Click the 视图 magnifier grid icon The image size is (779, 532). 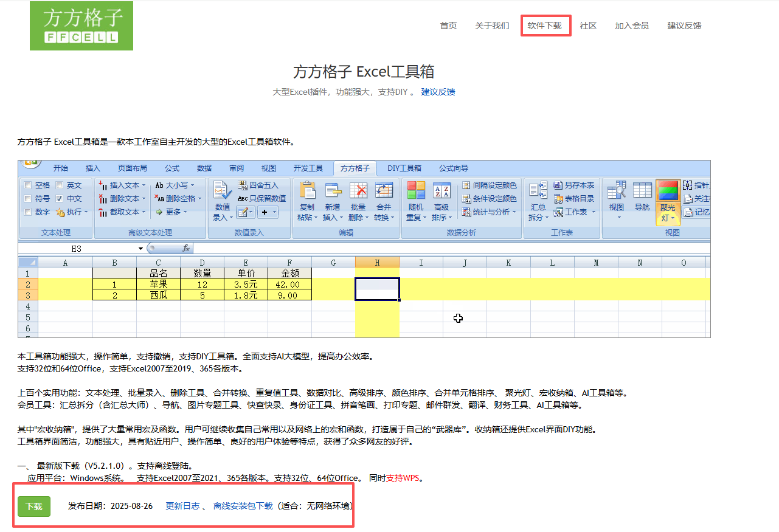(x=617, y=190)
